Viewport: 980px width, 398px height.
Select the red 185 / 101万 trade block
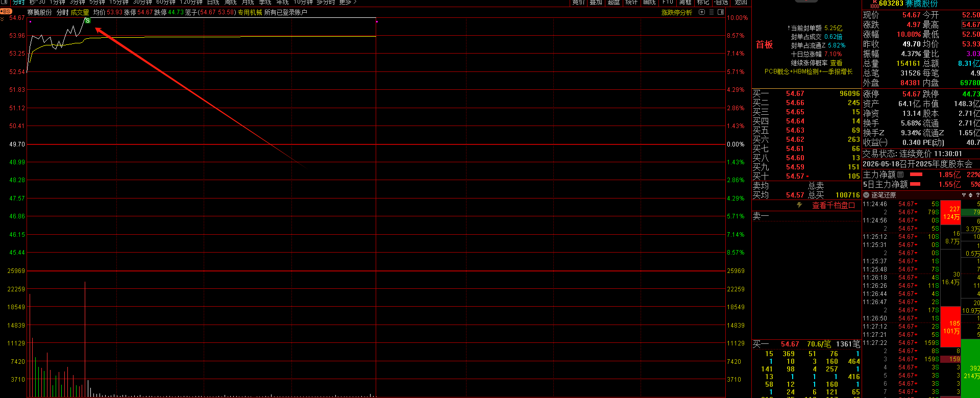(950, 327)
